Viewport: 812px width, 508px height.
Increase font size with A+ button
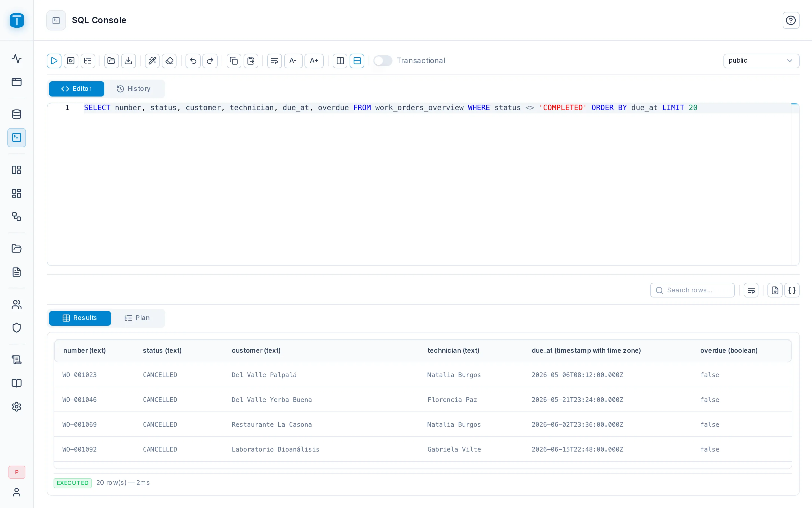[314, 61]
